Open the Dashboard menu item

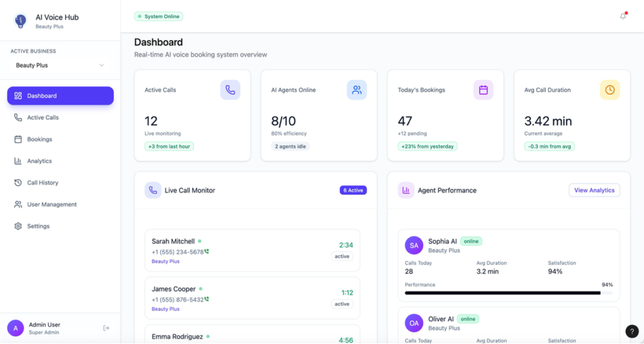coord(60,96)
